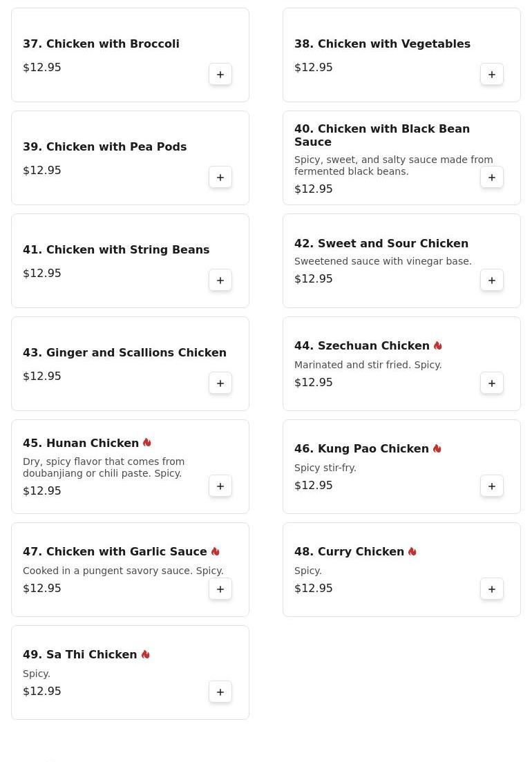Add Ginger and Scallions Chicken
Viewport: 532px width, 762px height.
pos(220,383)
